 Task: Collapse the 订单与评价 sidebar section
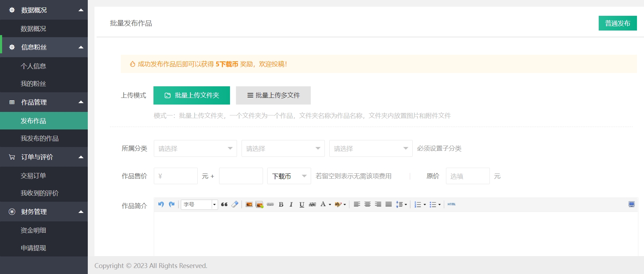coord(81,157)
